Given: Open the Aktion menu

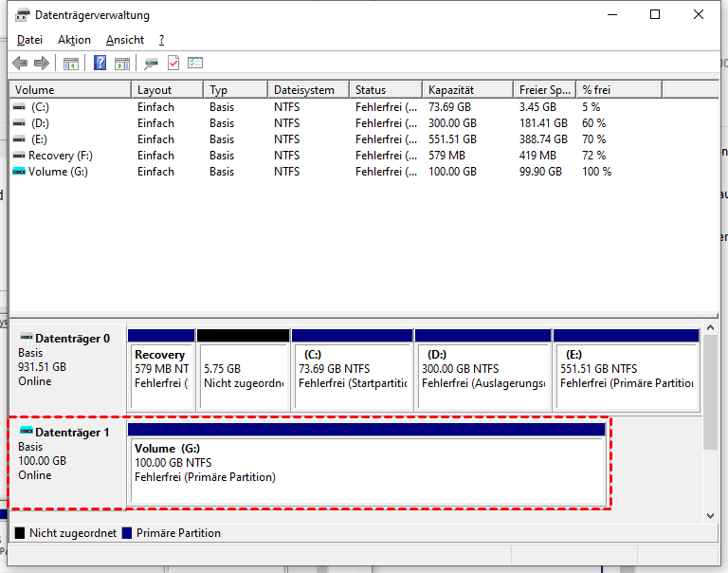Looking at the screenshot, I should pyautogui.click(x=74, y=40).
